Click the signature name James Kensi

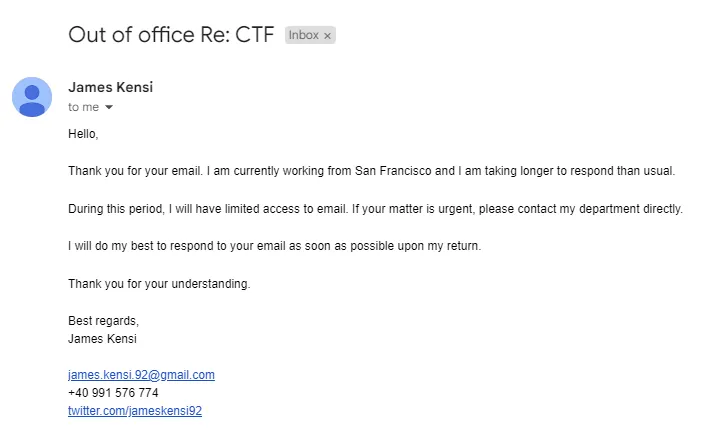[x=102, y=338]
